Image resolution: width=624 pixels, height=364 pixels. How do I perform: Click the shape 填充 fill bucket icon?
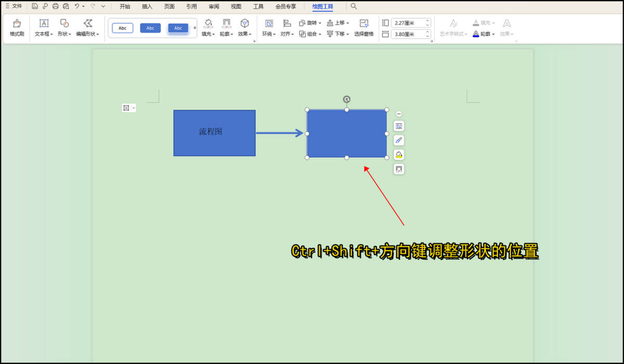click(208, 23)
